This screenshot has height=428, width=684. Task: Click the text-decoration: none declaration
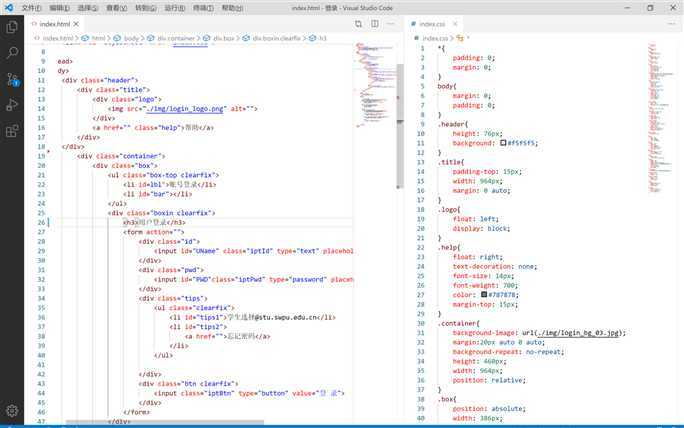495,267
